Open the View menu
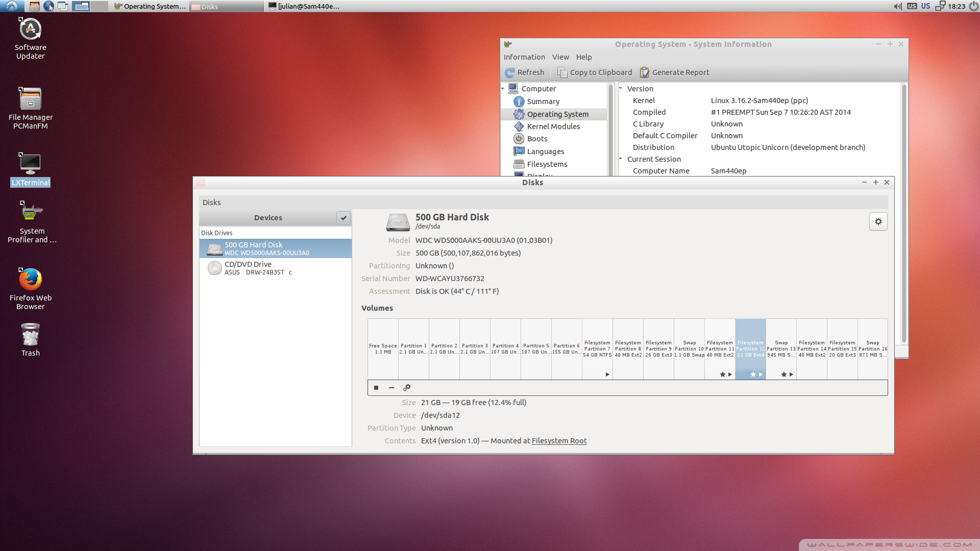 (560, 57)
